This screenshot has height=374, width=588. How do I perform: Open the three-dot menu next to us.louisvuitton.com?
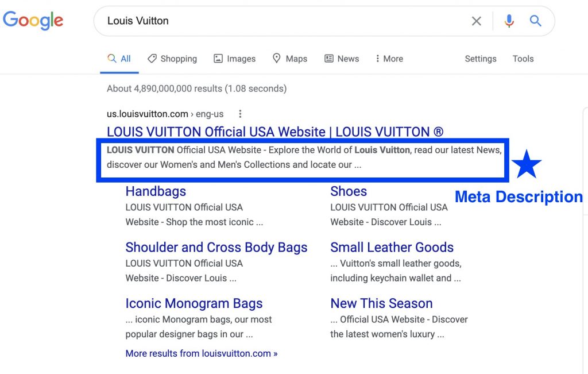point(240,113)
